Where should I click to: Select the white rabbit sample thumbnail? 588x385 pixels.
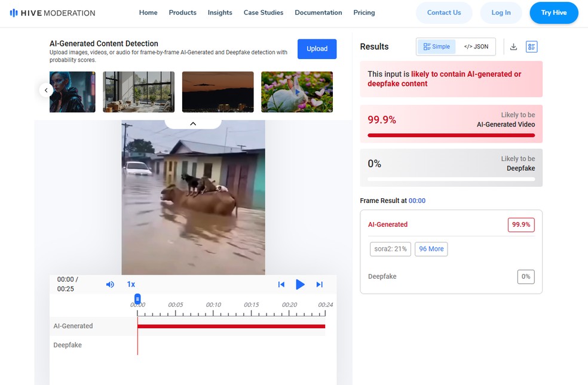pos(297,92)
